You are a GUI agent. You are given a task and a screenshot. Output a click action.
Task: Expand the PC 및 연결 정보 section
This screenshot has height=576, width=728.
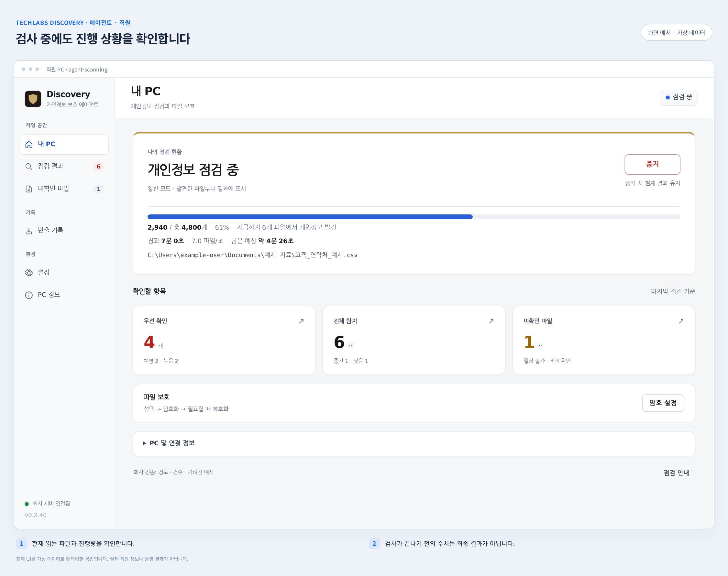click(x=414, y=443)
